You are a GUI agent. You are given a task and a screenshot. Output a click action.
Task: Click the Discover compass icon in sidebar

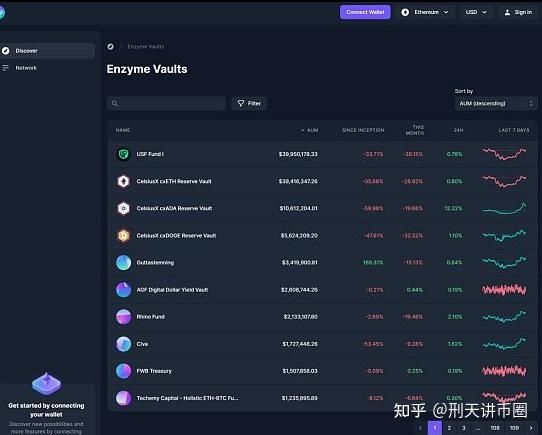(x=6, y=51)
